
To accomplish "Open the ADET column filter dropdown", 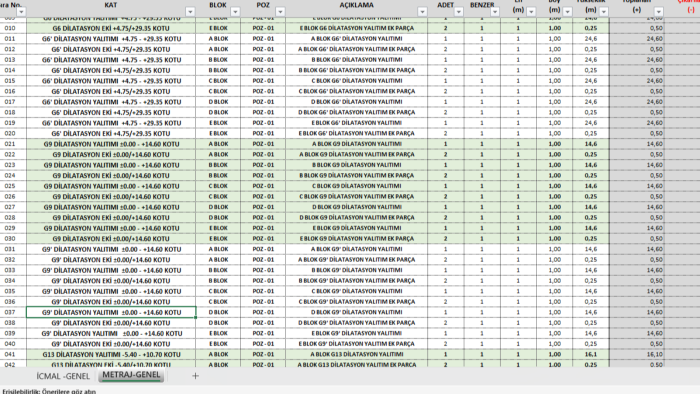I will point(458,12).
